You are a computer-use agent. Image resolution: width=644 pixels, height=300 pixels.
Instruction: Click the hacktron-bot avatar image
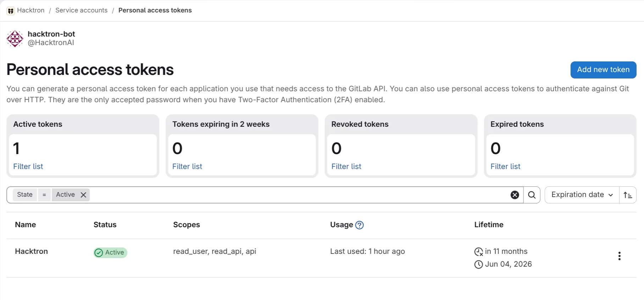pyautogui.click(x=15, y=38)
